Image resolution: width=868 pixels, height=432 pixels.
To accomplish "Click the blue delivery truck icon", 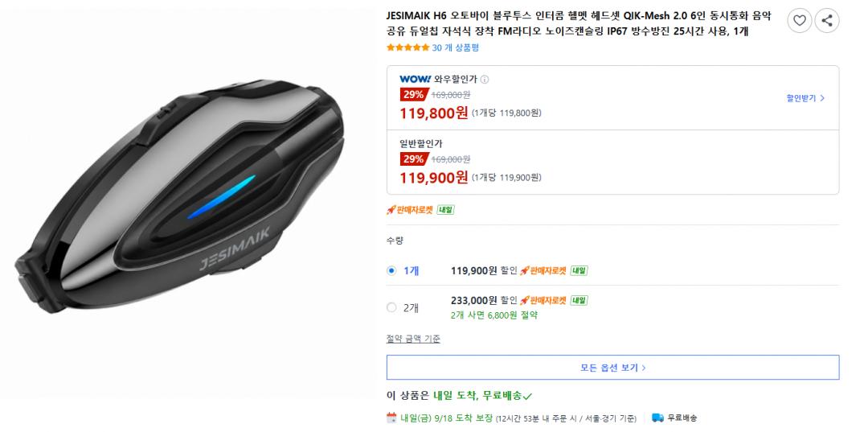I will 657,418.
